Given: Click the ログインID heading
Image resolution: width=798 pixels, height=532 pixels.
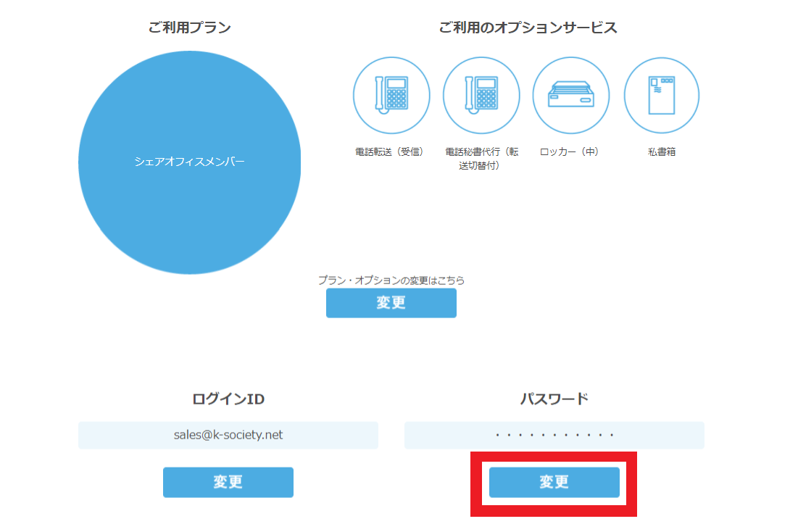Looking at the screenshot, I should pyautogui.click(x=228, y=399).
